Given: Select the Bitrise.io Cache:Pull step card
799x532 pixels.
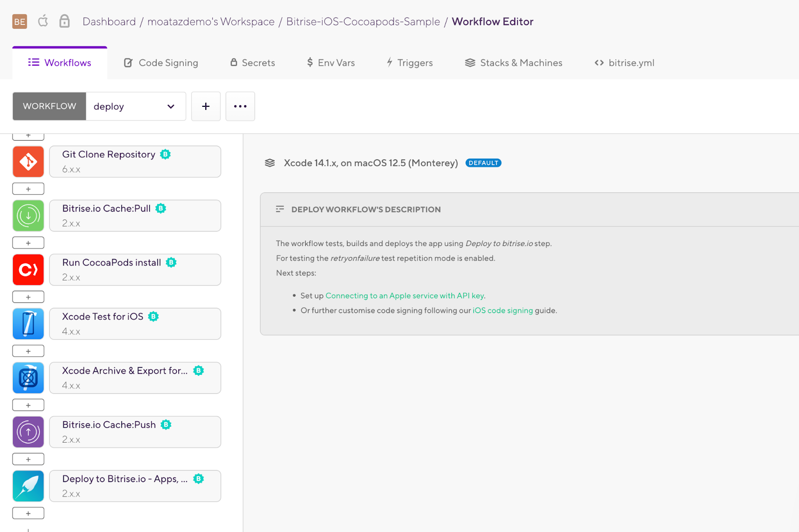Looking at the screenshot, I should [x=135, y=216].
